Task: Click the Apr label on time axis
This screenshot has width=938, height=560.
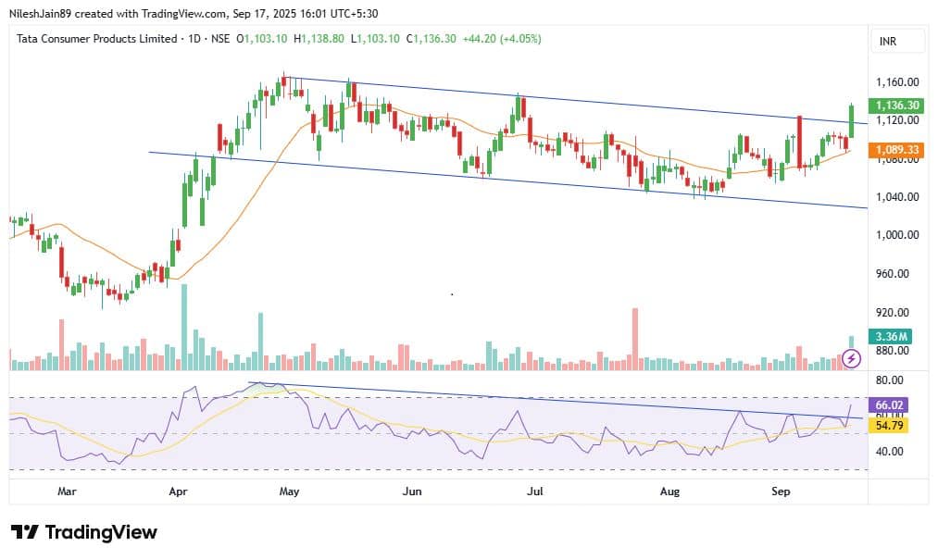Action: (x=179, y=492)
